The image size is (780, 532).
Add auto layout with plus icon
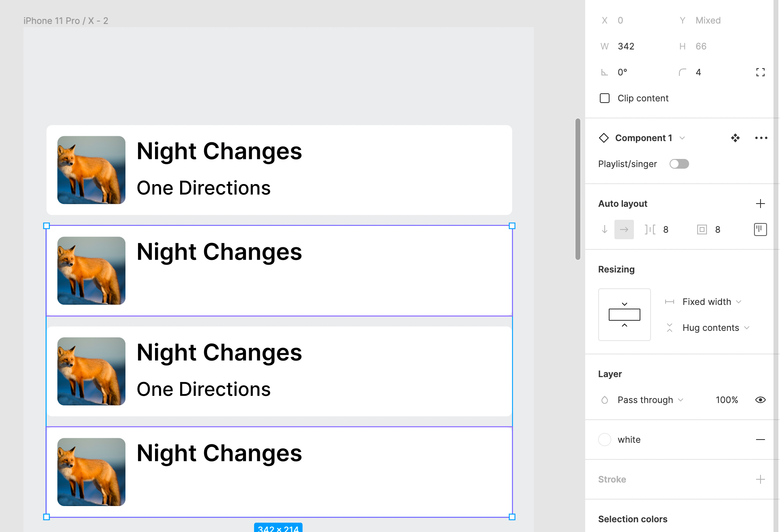point(760,204)
